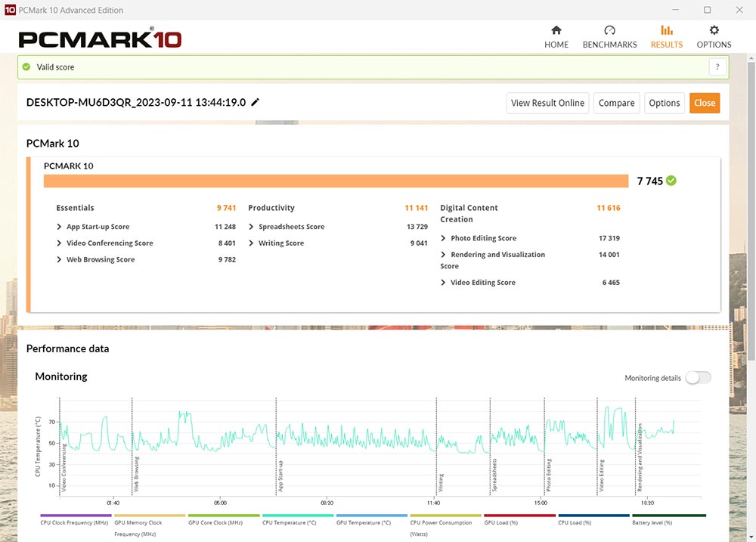Click the PCMark 10 title bar app icon
The height and width of the screenshot is (542, 756).
[x=10, y=10]
